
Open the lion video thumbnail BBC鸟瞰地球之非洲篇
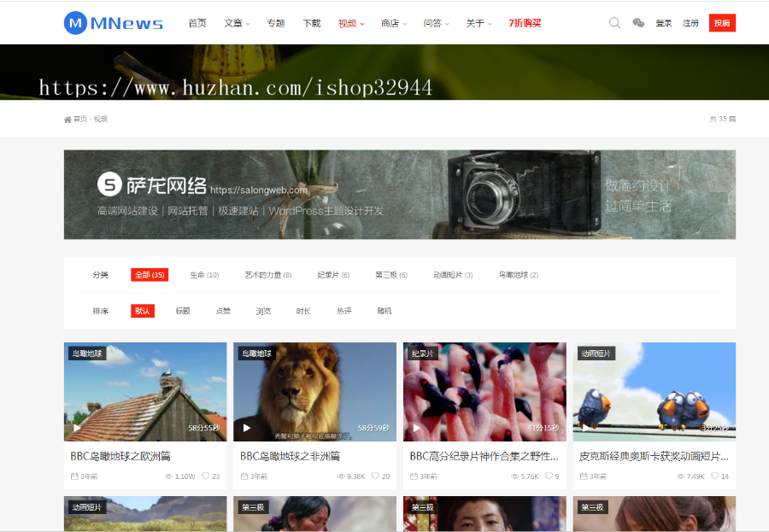[x=314, y=391]
